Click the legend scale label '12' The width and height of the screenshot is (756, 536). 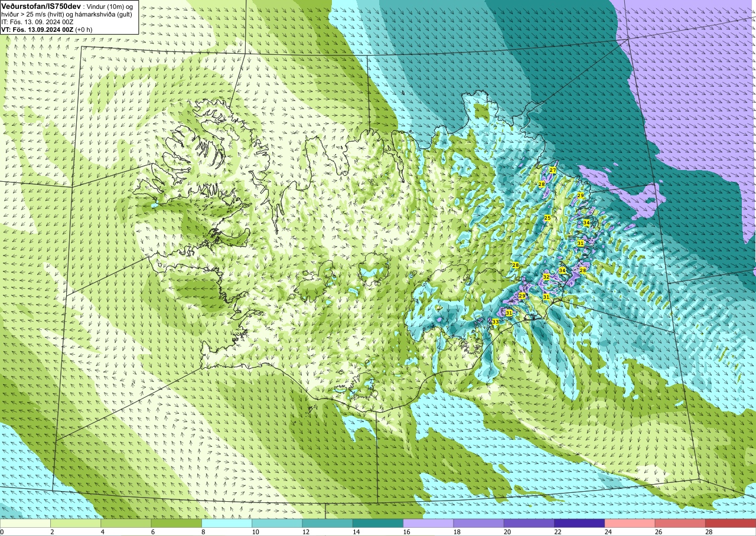306,532
